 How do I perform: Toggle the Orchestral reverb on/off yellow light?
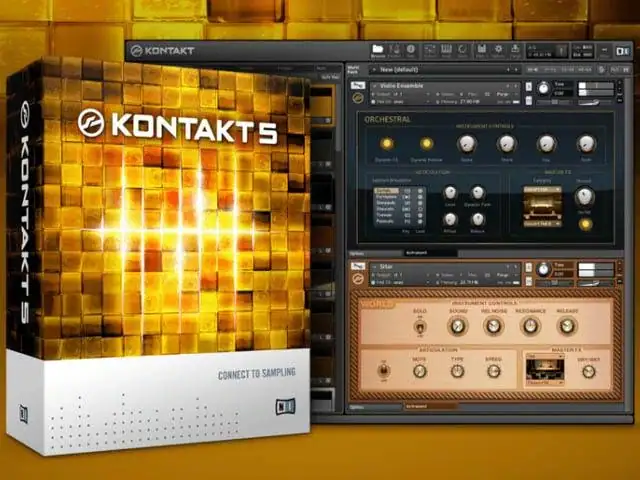(585, 224)
